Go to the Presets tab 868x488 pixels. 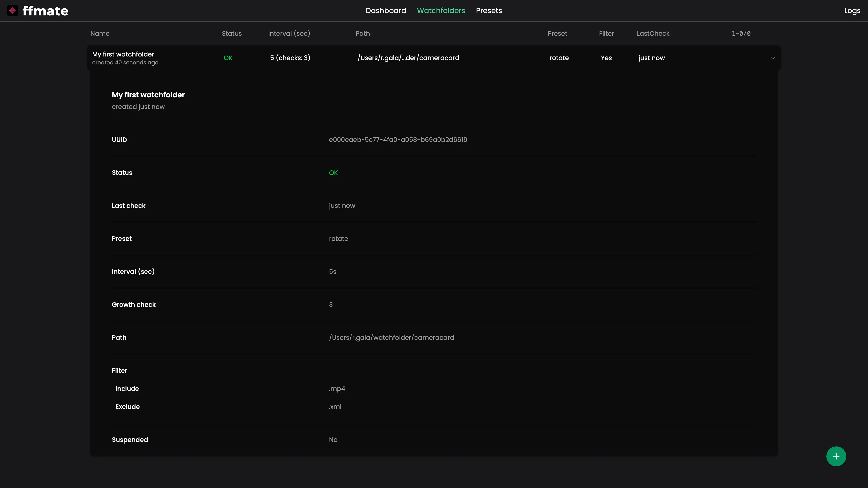pyautogui.click(x=489, y=11)
